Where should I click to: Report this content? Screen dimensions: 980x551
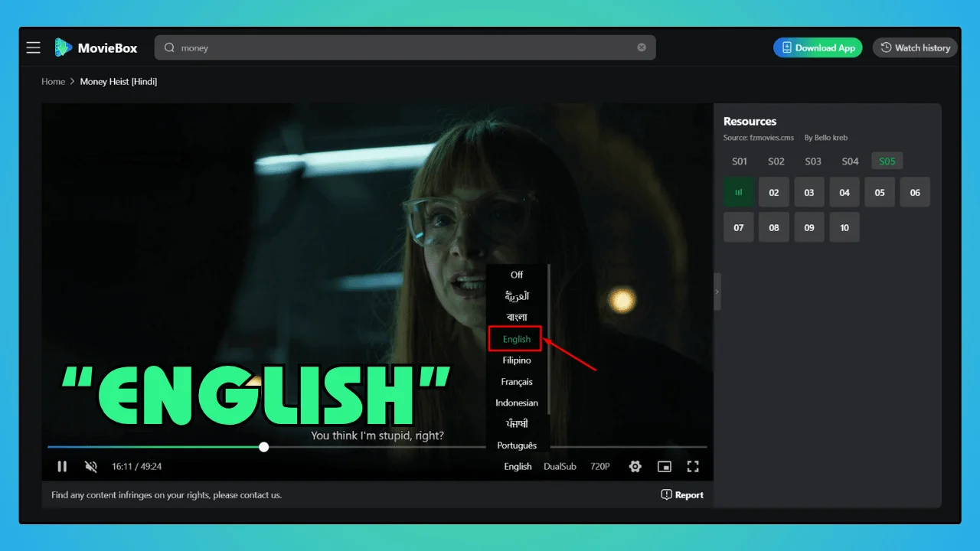pyautogui.click(x=682, y=495)
